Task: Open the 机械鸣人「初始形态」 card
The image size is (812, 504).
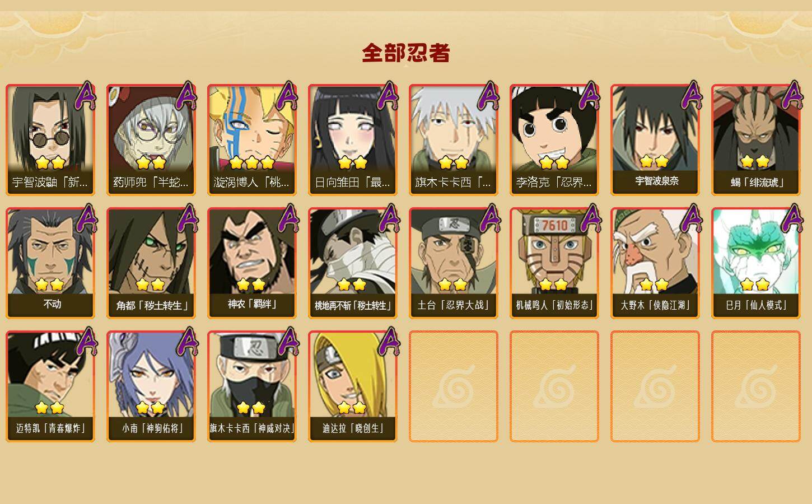Action: [554, 263]
